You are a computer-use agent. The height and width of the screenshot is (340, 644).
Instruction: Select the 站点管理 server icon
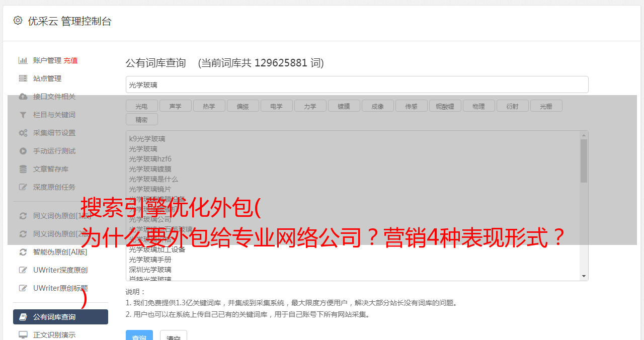click(23, 78)
